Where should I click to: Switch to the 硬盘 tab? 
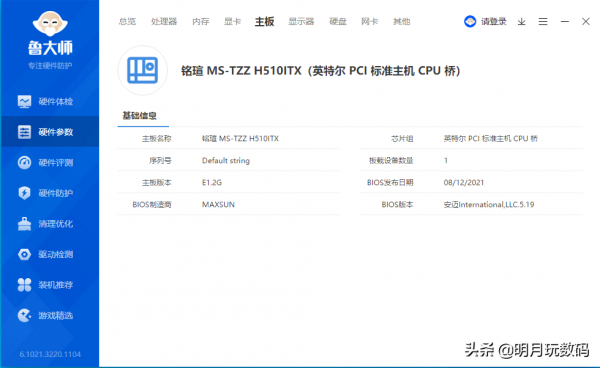338,21
